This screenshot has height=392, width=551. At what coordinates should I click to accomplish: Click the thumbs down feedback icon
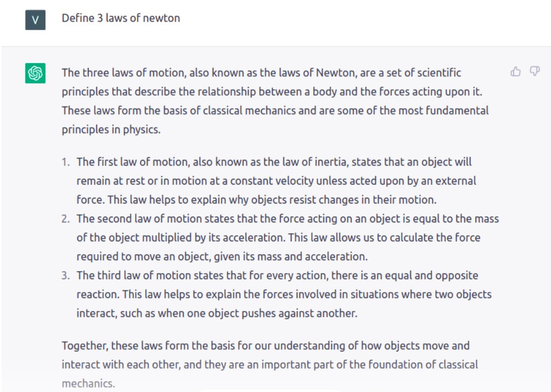coord(534,71)
